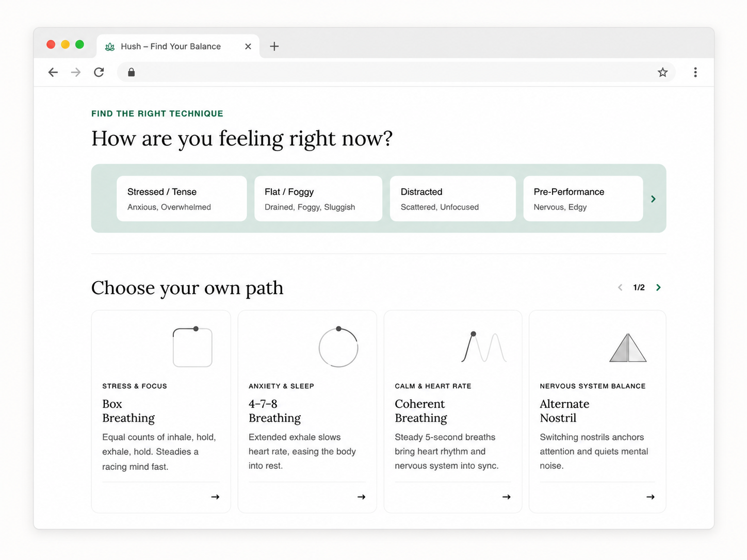This screenshot has width=747, height=560.
Task: Click the 'Extended exhale slows' description
Action: (x=302, y=451)
